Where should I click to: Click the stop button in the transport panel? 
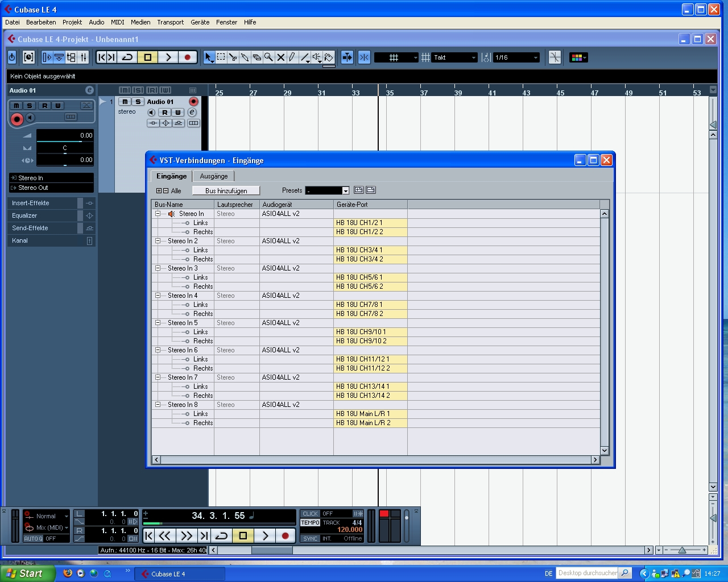point(243,535)
